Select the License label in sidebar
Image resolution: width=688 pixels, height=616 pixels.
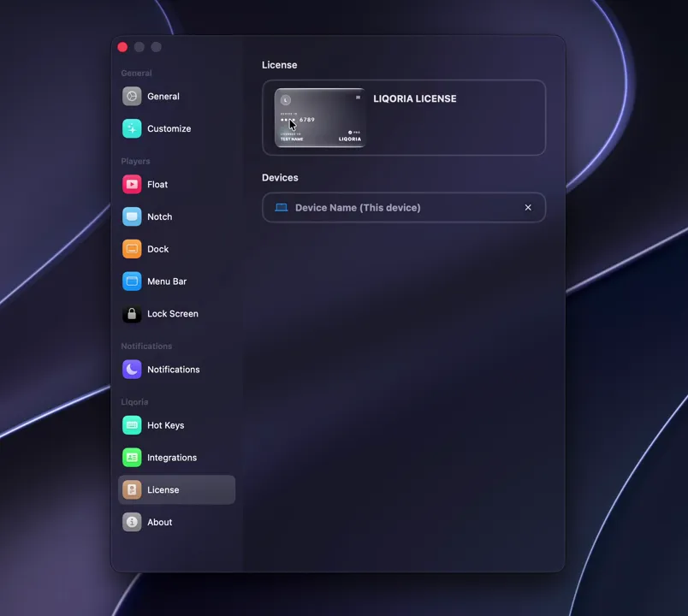pos(163,489)
